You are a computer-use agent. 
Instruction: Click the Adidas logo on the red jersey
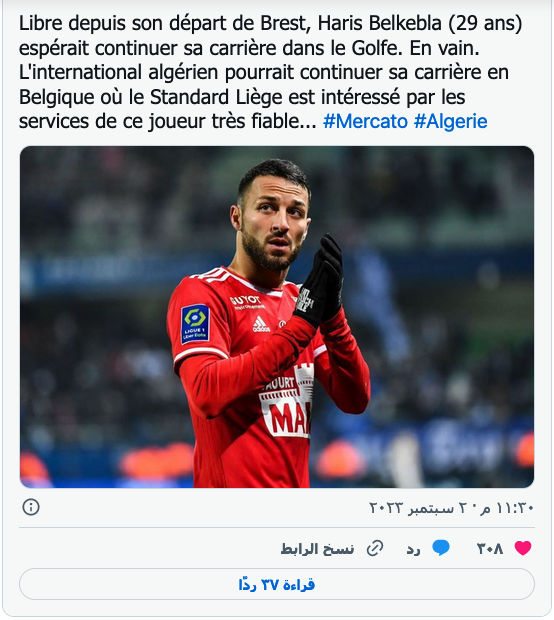click(261, 325)
